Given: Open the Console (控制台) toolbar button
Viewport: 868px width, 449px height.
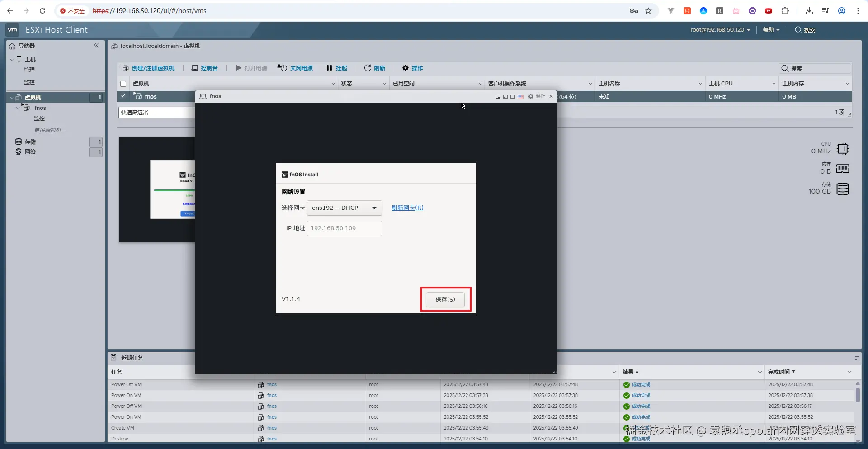Looking at the screenshot, I should point(205,68).
